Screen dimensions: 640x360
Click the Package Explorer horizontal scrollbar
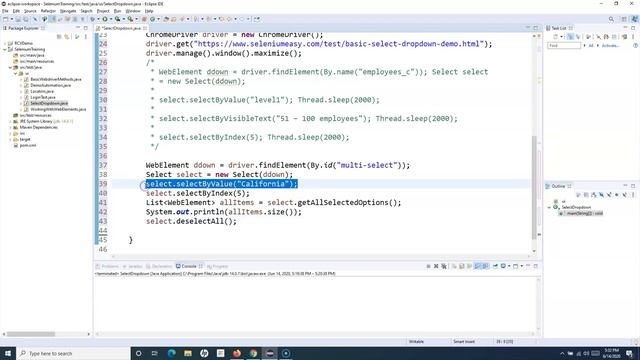click(x=31, y=334)
